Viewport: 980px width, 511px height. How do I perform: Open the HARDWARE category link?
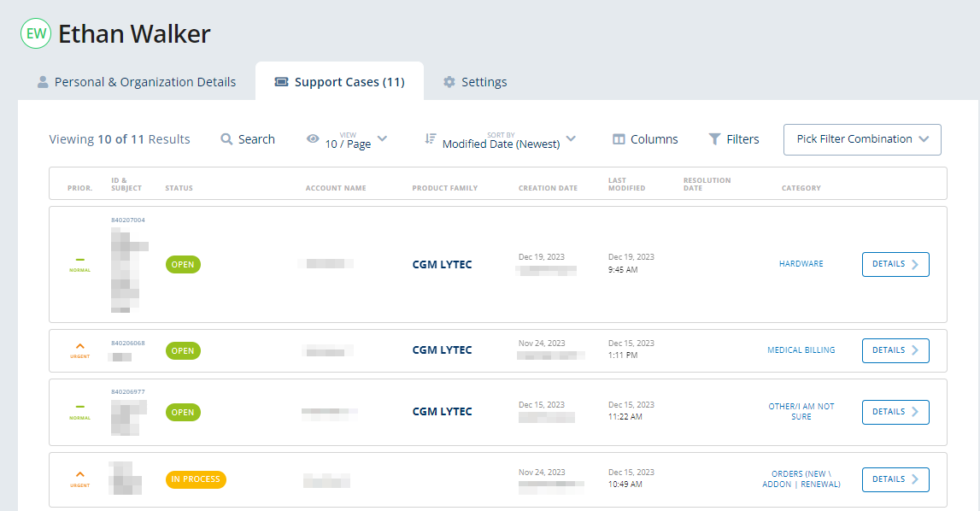pyautogui.click(x=801, y=263)
